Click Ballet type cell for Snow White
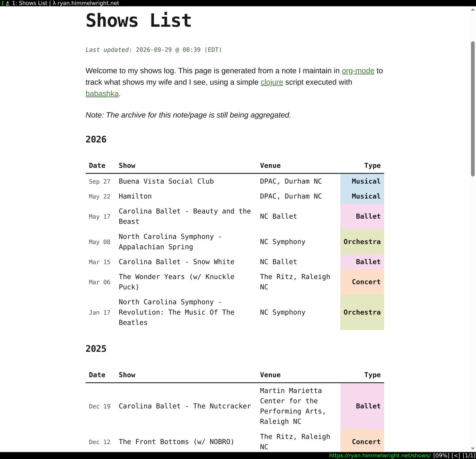476x459 pixels. tap(362, 262)
